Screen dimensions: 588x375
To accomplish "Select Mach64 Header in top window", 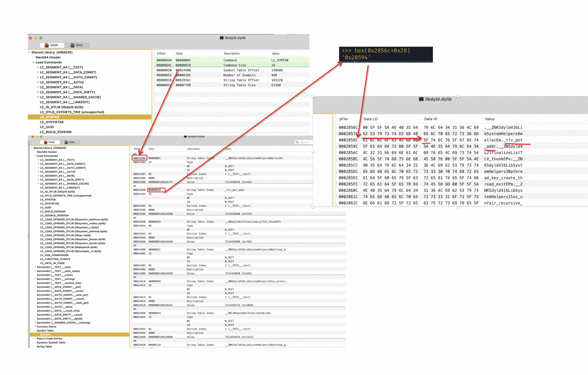I will 48,57.
